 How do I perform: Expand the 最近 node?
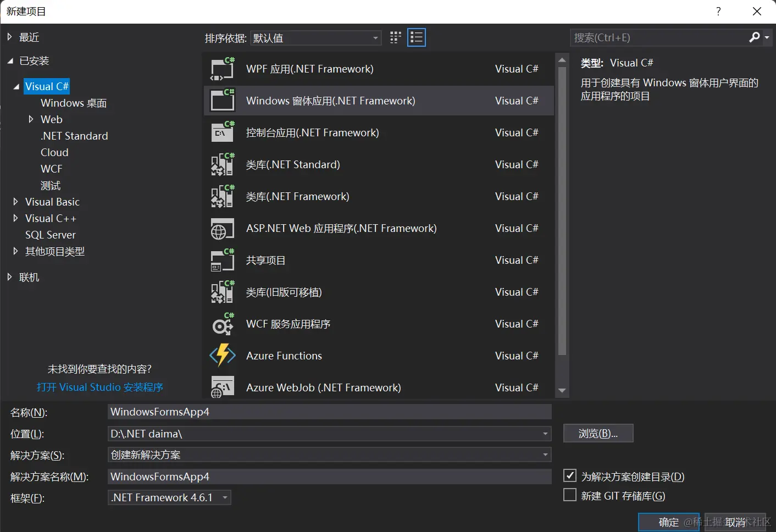(9, 37)
